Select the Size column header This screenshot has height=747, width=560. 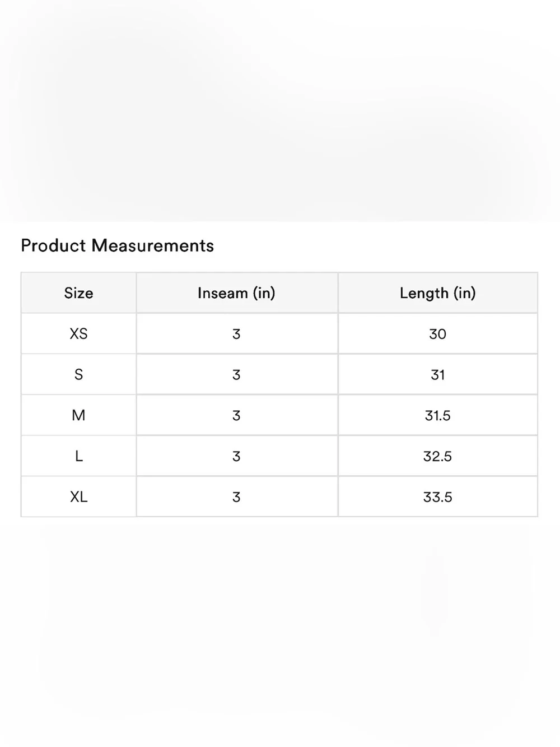(x=78, y=293)
